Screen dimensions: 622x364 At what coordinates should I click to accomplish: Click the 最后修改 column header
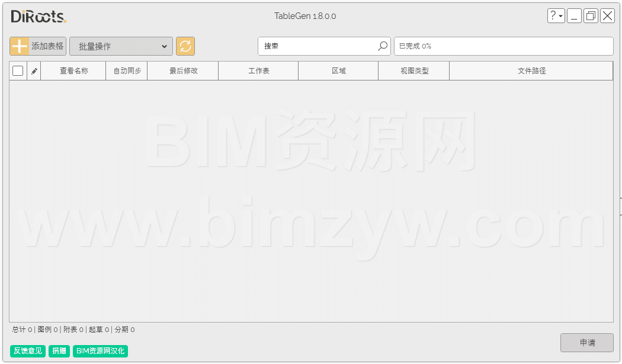[183, 71]
